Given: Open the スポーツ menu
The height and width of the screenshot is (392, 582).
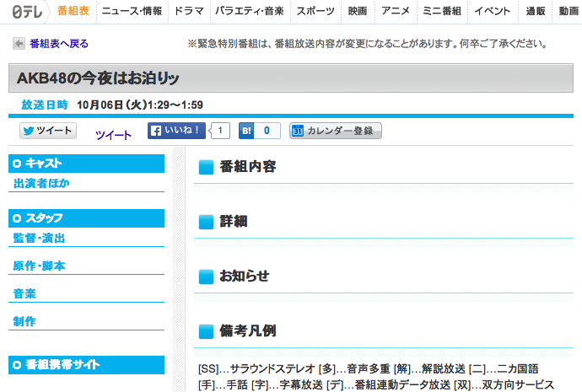Looking at the screenshot, I should [315, 11].
